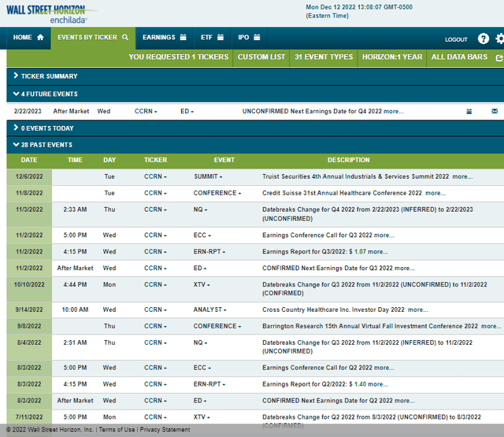
Task: Select the EVENTS BY TICKER tab
Action: click(x=93, y=38)
